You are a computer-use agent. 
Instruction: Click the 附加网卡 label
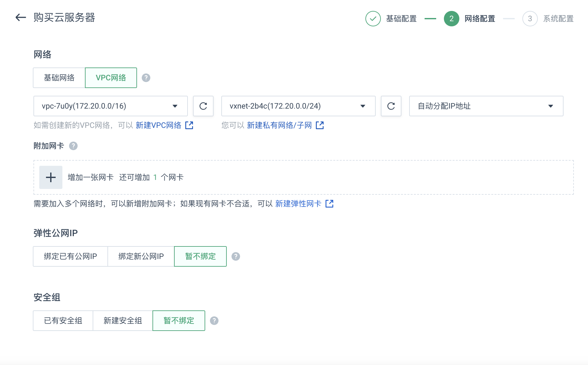click(x=49, y=146)
